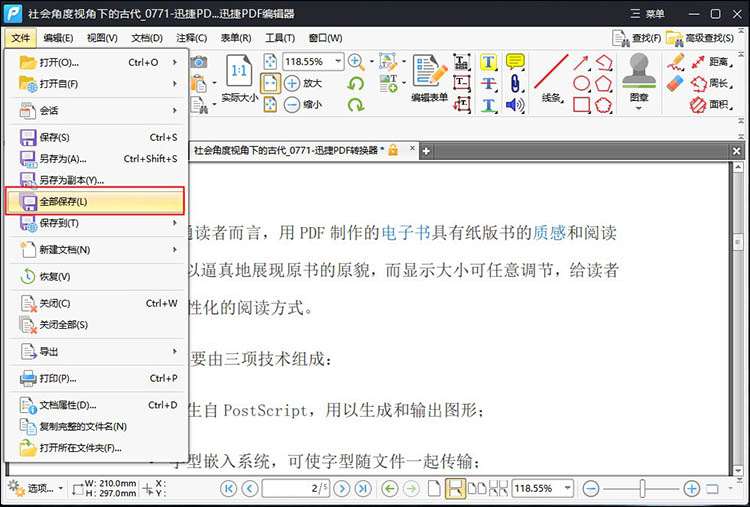The image size is (750, 507).
Task: Select the eraser tool
Action: [x=675, y=83]
